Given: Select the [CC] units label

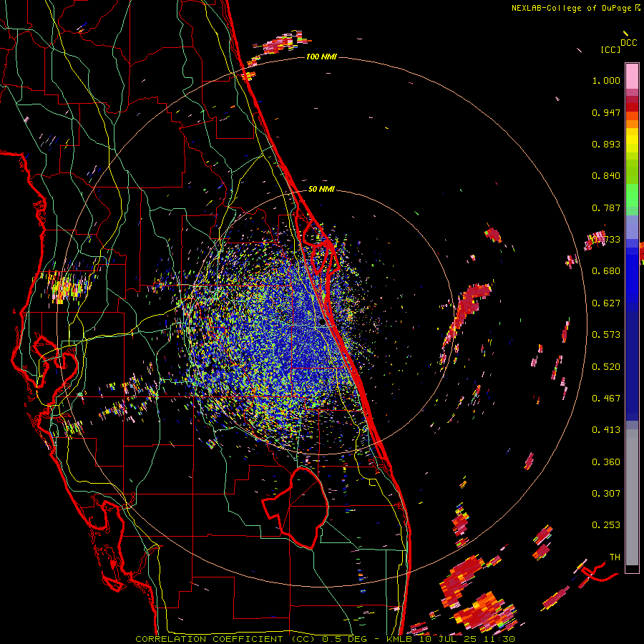Looking at the screenshot, I should click(610, 49).
